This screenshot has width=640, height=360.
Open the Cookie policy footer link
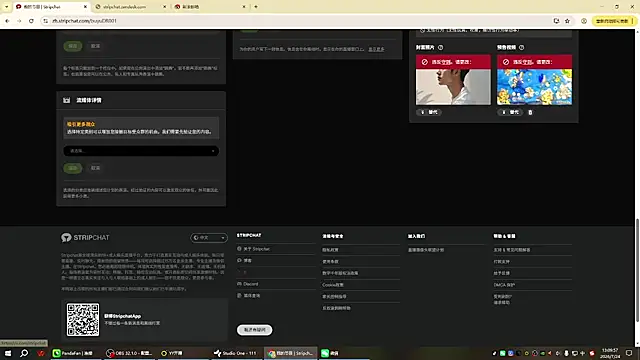(333, 285)
